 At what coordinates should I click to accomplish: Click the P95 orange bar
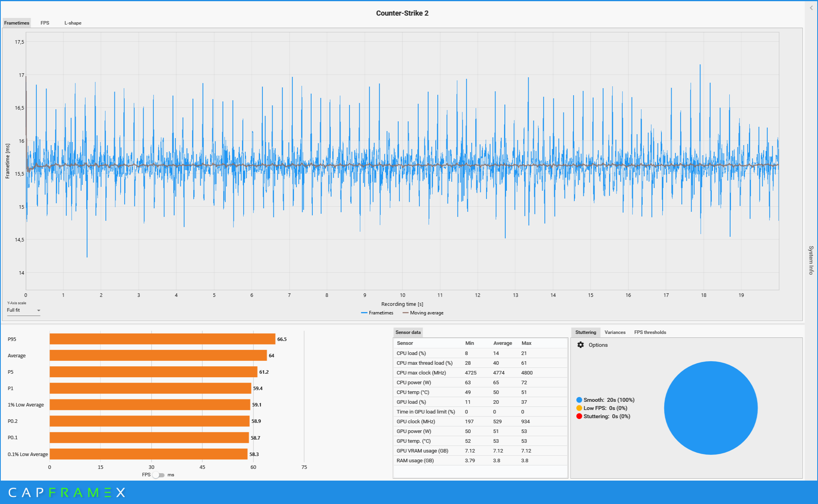[162, 339]
